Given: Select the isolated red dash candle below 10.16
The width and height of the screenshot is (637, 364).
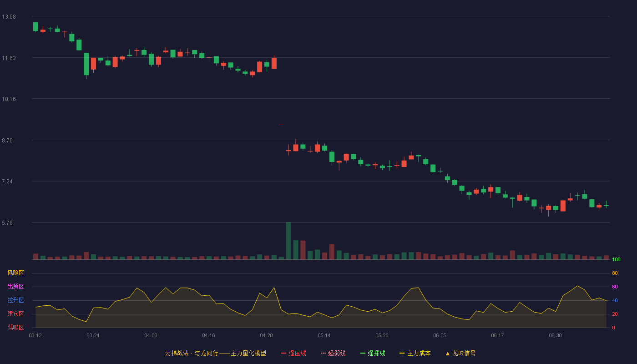Looking at the screenshot, I should (281, 124).
